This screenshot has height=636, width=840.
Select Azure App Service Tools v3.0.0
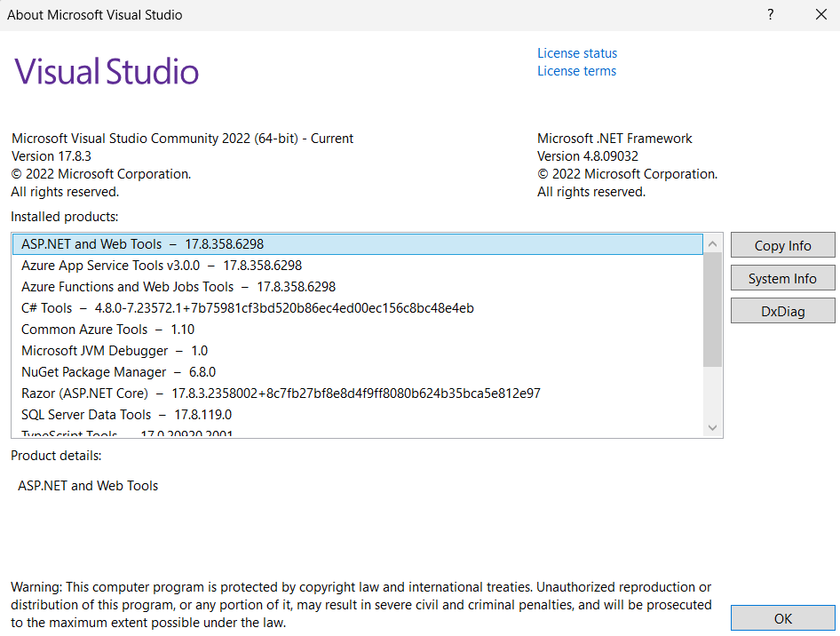357,266
